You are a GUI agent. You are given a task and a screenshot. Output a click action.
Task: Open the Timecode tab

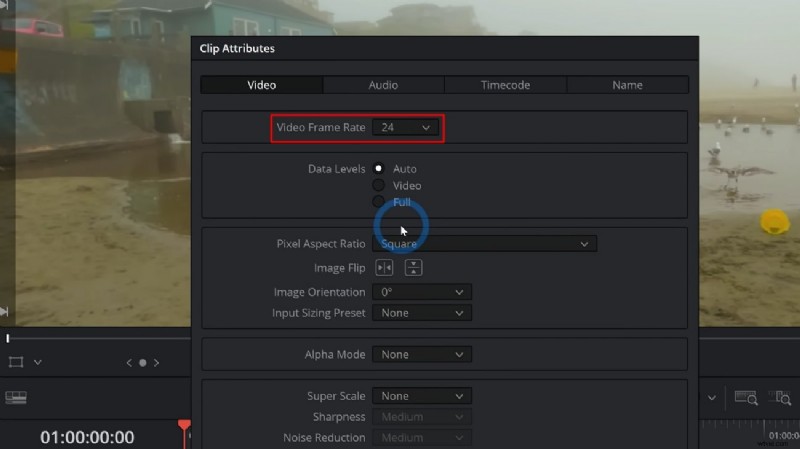click(505, 85)
